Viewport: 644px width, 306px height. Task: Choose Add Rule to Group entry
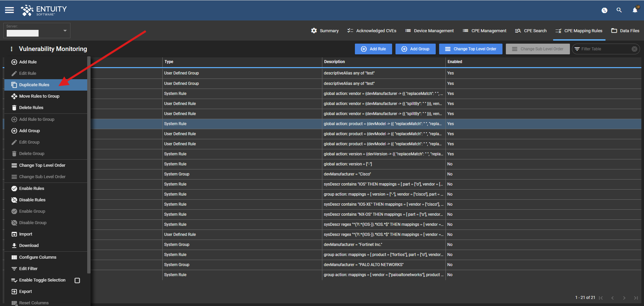[45, 119]
